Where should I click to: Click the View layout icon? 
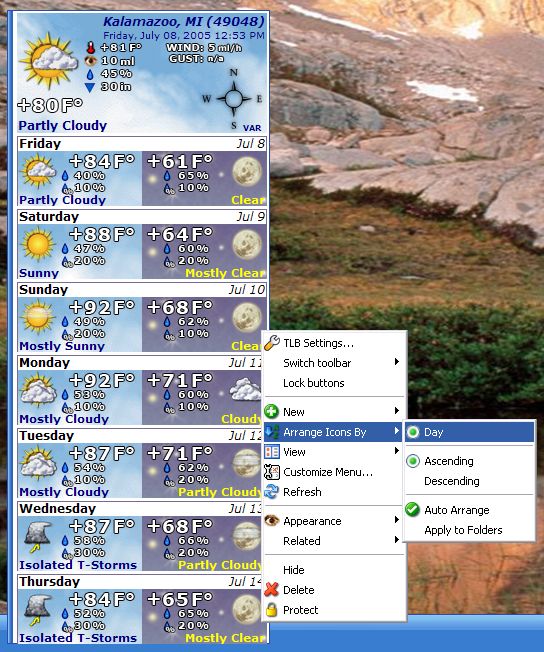tap(272, 452)
